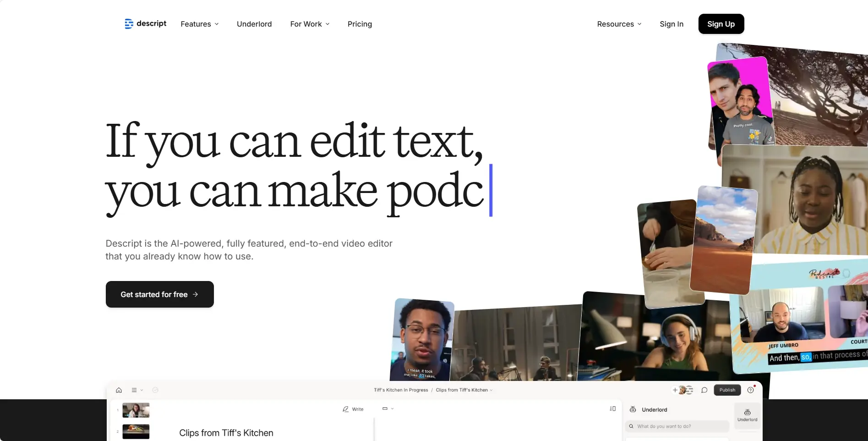The width and height of the screenshot is (868, 441).
Task: Click the circular checkmark sync status icon
Action: click(x=155, y=390)
